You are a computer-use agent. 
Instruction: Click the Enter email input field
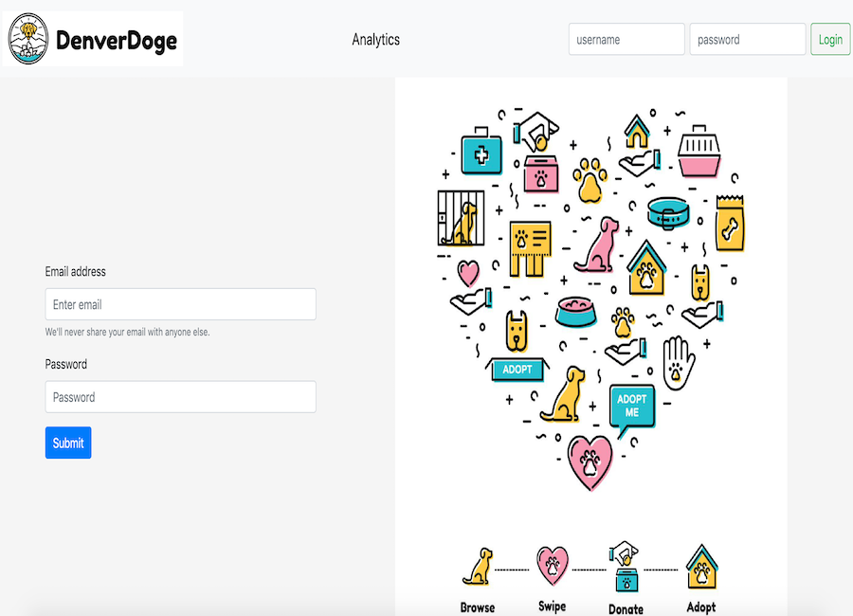[180, 305]
